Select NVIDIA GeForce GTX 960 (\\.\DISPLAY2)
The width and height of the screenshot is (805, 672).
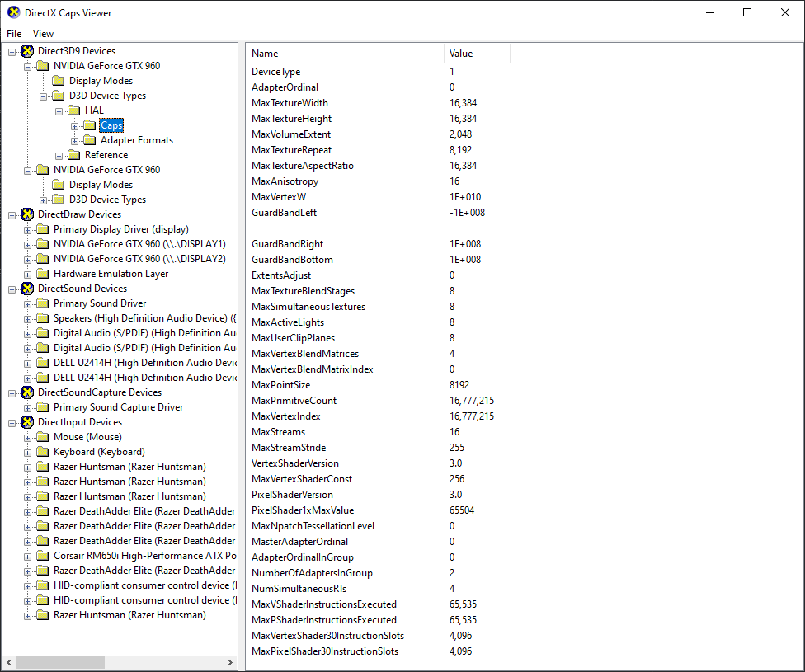coord(139,259)
